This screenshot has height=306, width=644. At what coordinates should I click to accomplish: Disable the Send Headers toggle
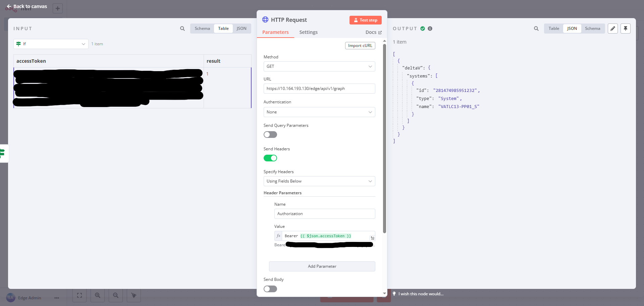[270, 158]
